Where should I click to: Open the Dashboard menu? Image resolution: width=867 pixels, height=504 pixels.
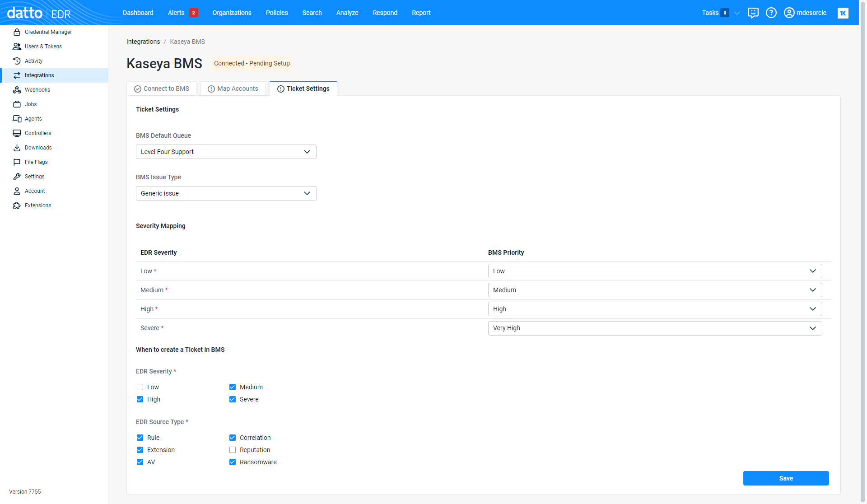[138, 13]
